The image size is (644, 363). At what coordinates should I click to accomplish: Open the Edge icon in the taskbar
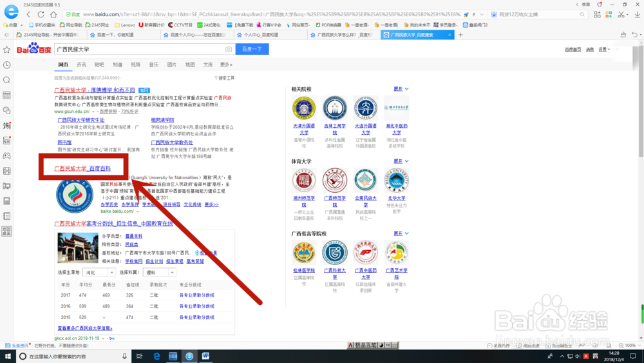156,356
